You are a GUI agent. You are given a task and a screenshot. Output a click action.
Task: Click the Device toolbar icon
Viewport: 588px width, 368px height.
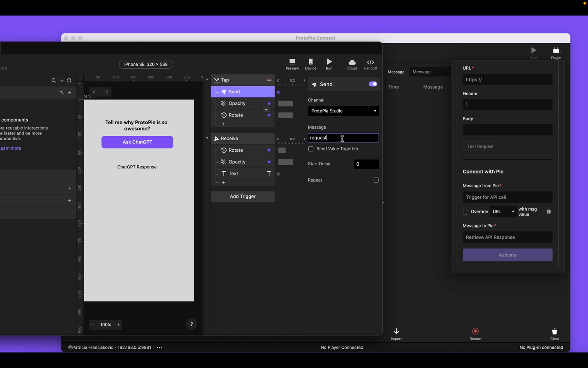point(311,64)
